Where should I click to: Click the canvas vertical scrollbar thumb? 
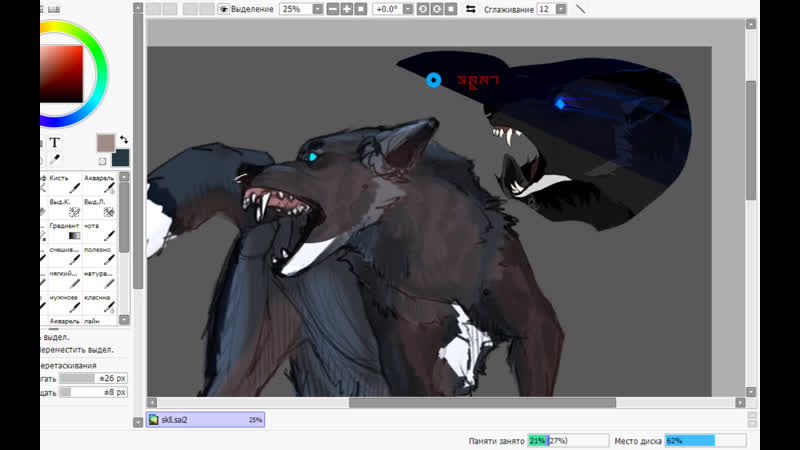(751, 140)
